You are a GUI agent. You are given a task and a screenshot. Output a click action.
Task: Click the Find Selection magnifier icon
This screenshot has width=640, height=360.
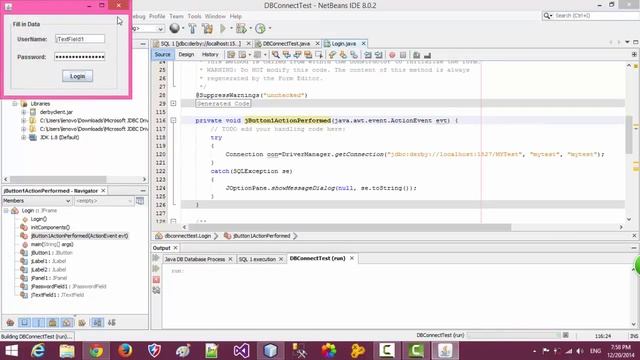tap(276, 55)
